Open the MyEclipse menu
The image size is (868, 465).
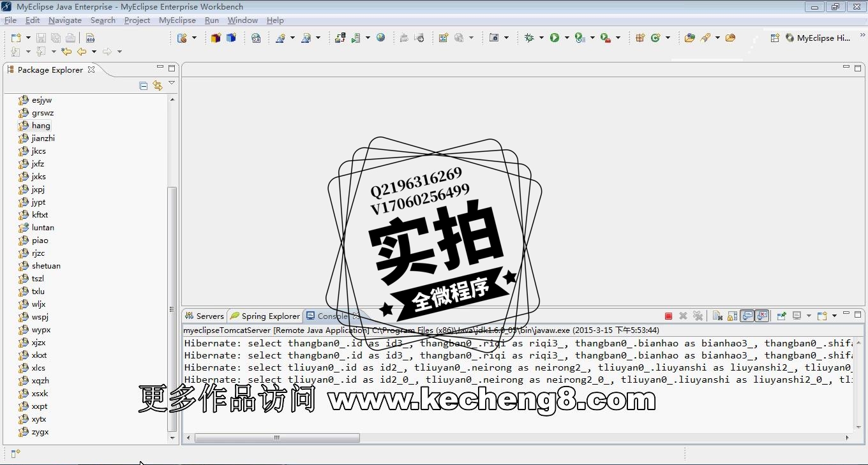pyautogui.click(x=177, y=20)
